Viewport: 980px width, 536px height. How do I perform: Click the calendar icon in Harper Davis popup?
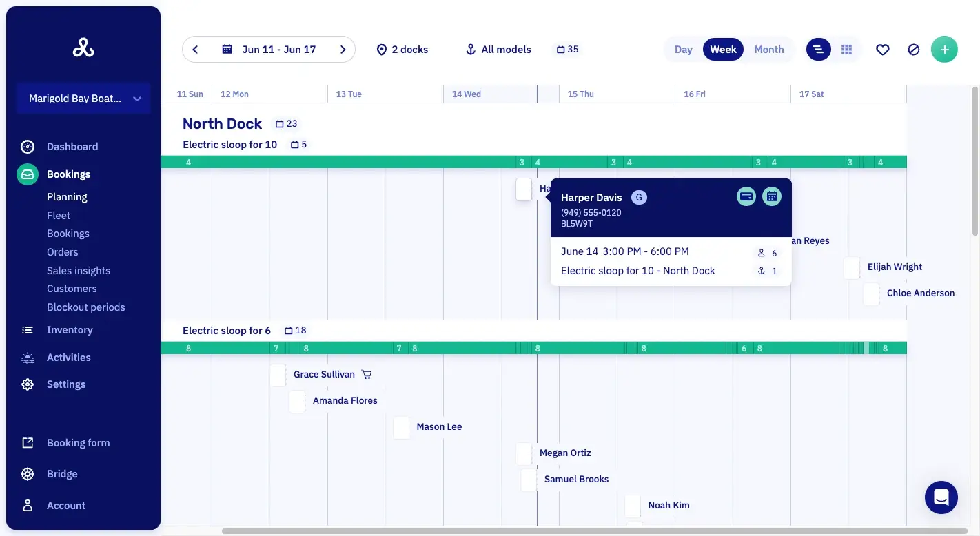(x=772, y=196)
